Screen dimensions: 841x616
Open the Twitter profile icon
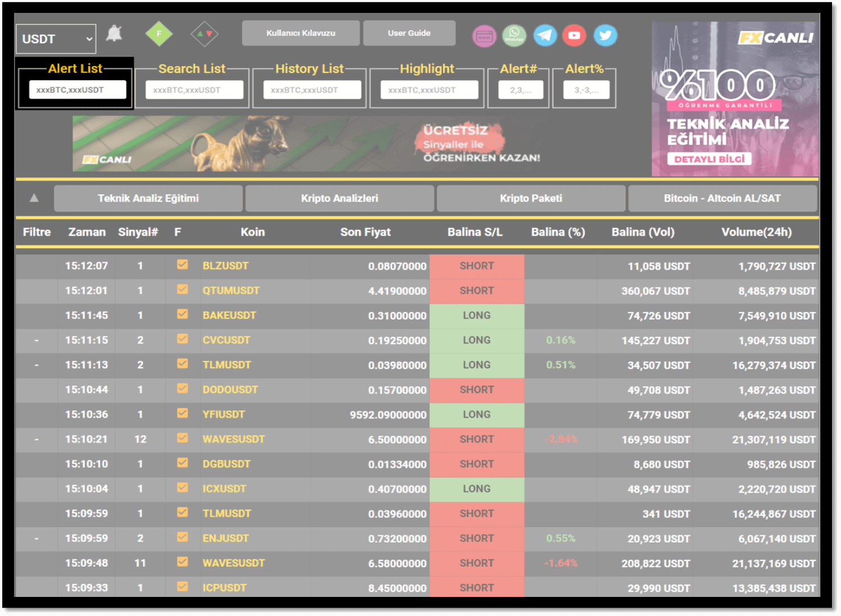coord(605,35)
